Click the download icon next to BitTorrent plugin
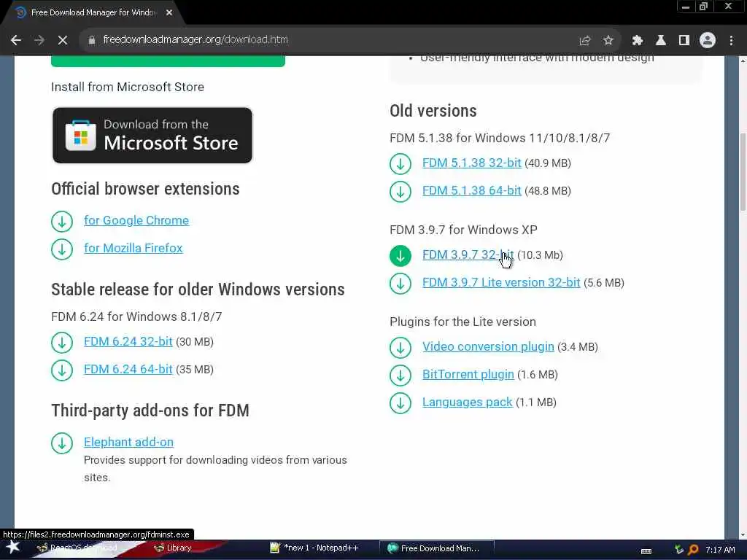Viewport: 747px width, 560px height. point(400,376)
